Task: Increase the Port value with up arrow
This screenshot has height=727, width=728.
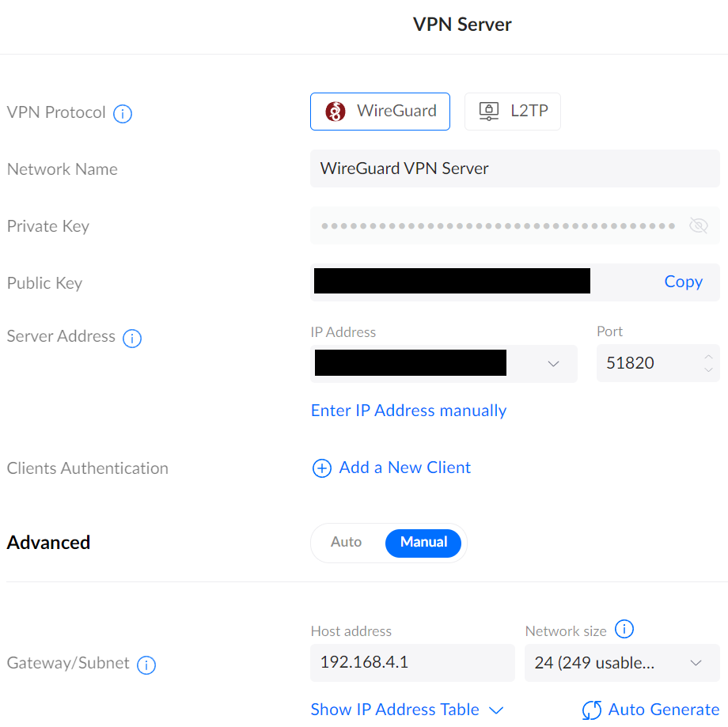Action: point(708,357)
